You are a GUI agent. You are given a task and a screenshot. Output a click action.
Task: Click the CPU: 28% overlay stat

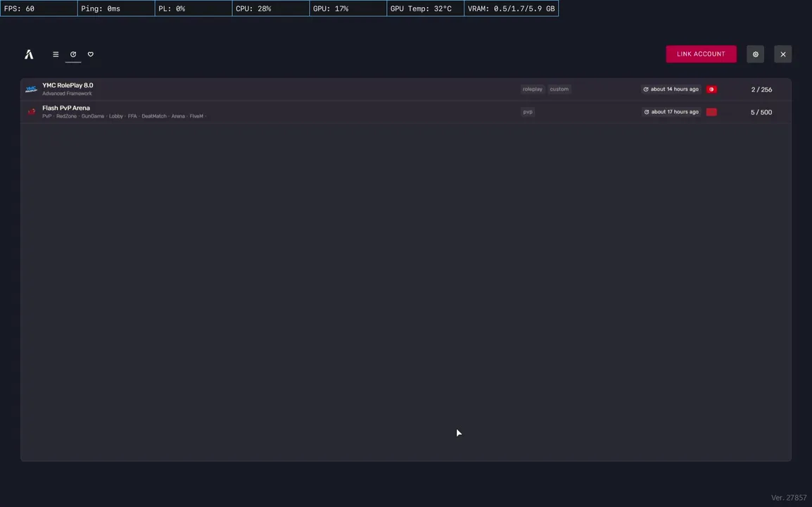coord(271,8)
